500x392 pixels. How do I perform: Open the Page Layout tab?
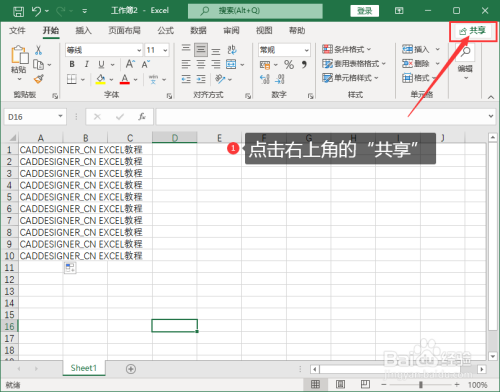pos(124,31)
